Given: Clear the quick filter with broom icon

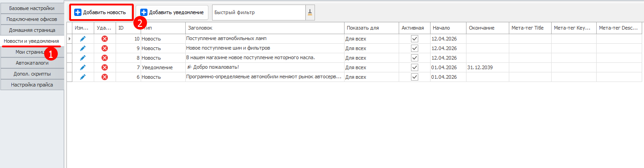Looking at the screenshot, I should coord(310,13).
